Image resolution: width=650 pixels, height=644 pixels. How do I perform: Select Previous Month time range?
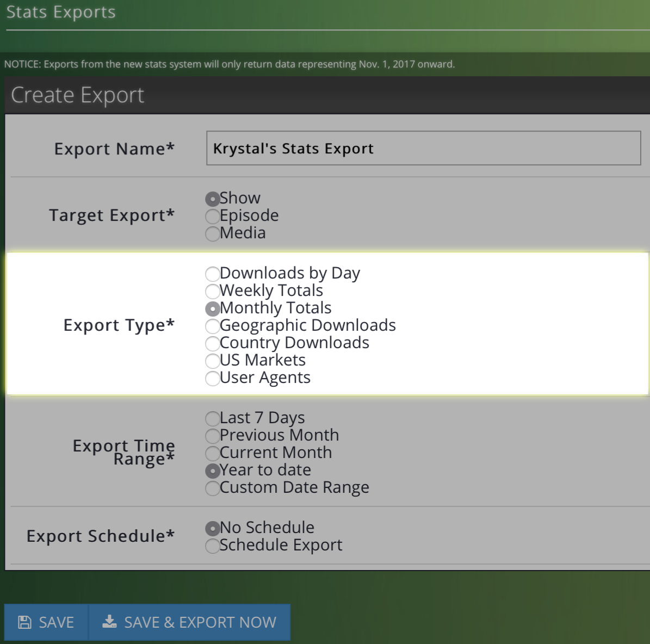point(212,436)
